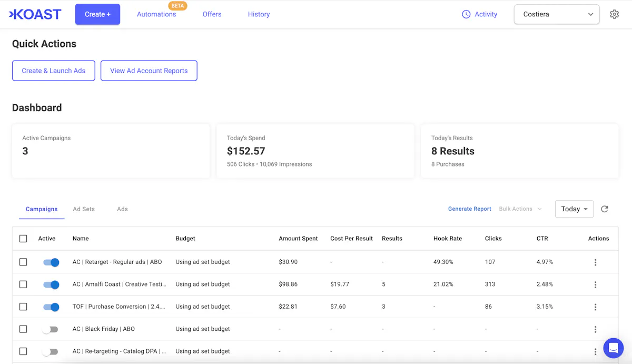Open actions menu for TOF Purchase Conversion row
The height and width of the screenshot is (364, 632).
(x=595, y=307)
